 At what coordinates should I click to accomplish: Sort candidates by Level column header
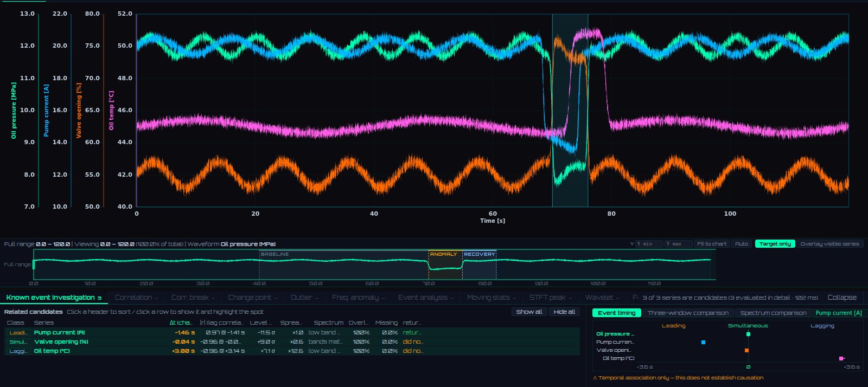click(x=260, y=322)
